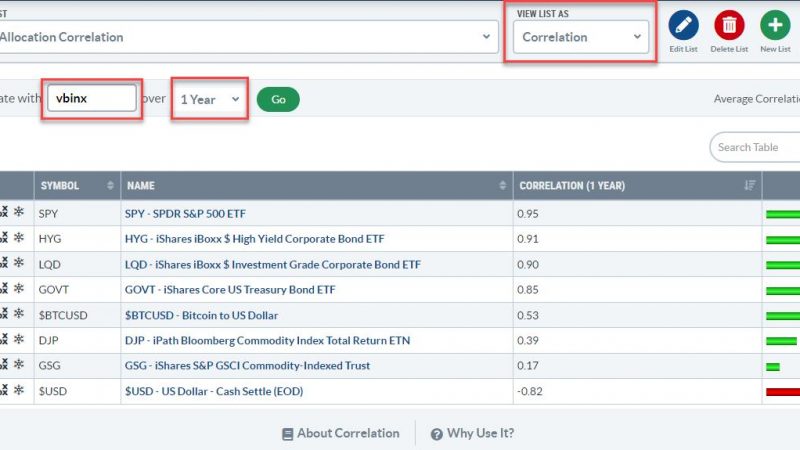Click the green Go button
Screen dimensions: 800x450
[x=278, y=99]
